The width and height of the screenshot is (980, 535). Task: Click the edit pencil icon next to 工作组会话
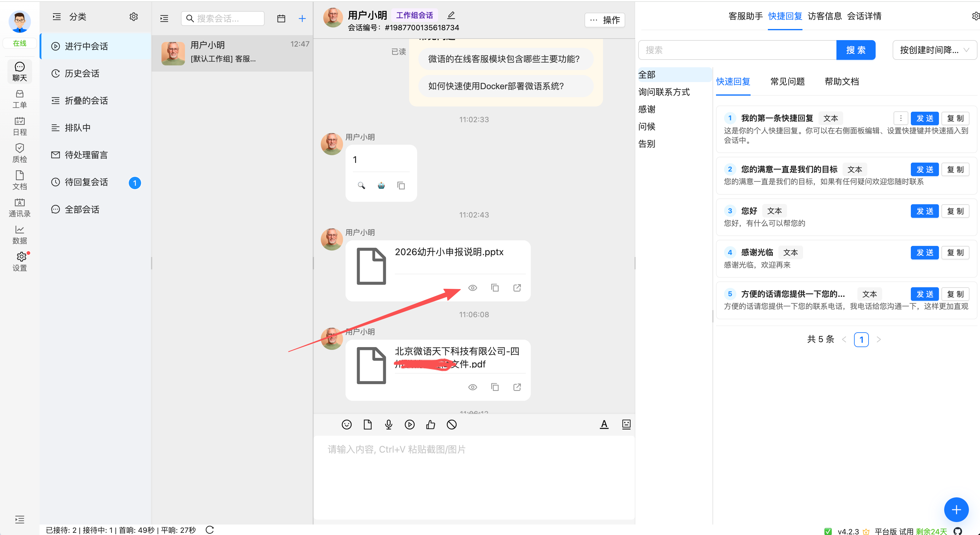coord(451,15)
